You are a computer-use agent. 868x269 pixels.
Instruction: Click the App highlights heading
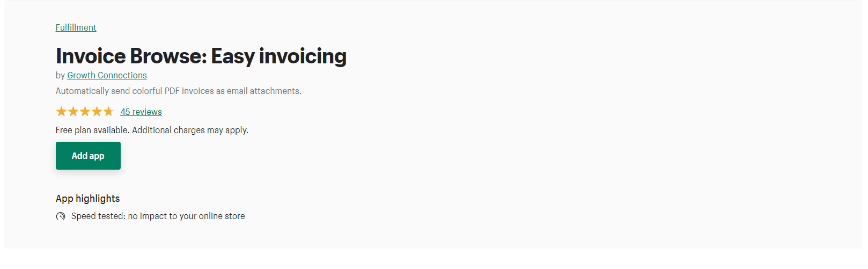(x=88, y=199)
